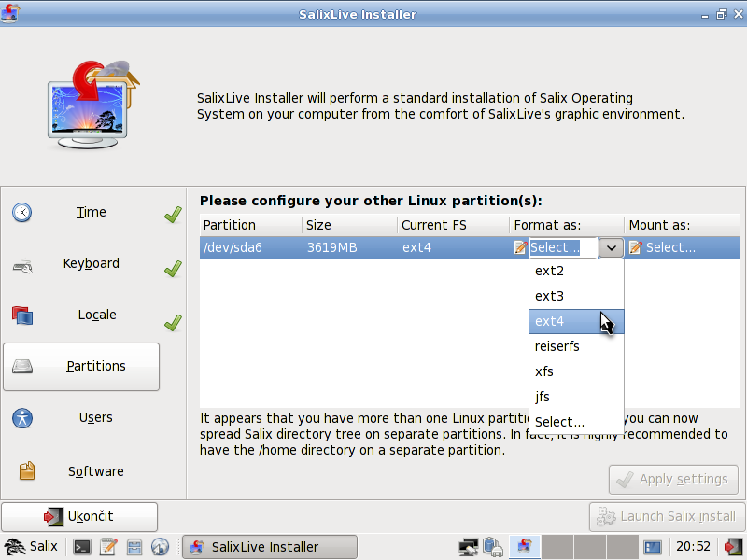Click Launch Salix install button
This screenshot has height=560, width=747.
pyautogui.click(x=668, y=517)
